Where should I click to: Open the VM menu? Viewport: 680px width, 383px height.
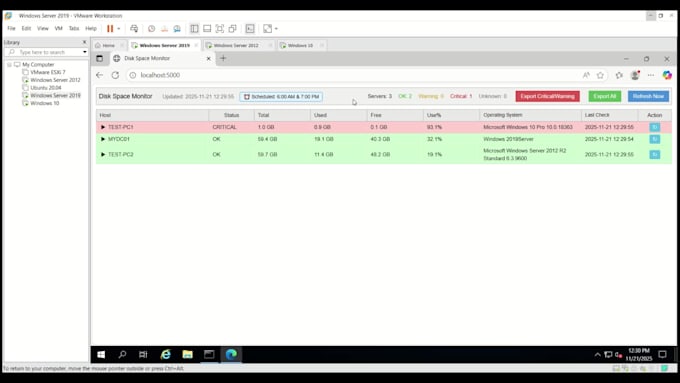point(59,29)
